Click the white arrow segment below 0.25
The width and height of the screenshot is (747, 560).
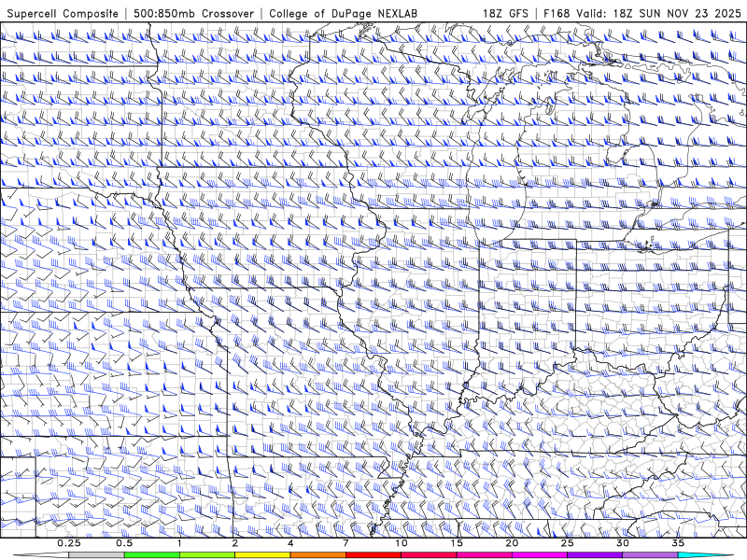(41, 555)
